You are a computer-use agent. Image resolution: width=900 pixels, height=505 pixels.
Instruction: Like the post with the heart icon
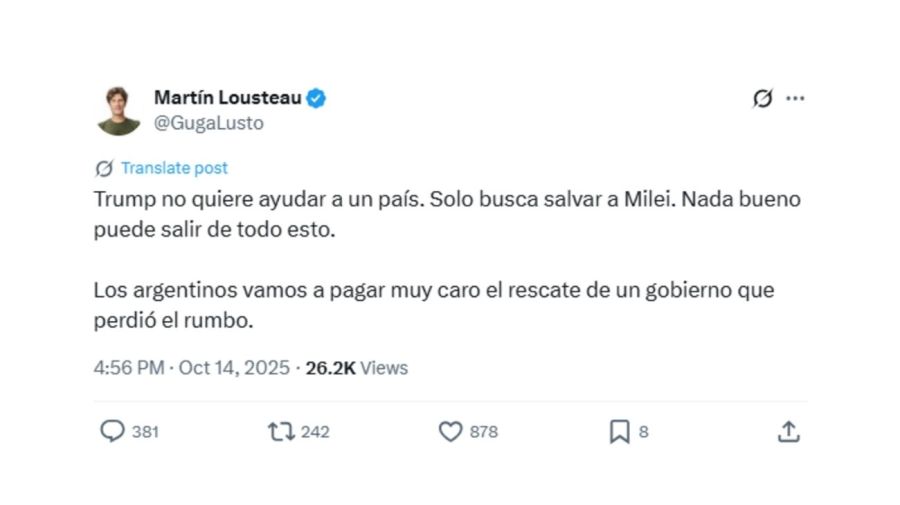point(451,431)
